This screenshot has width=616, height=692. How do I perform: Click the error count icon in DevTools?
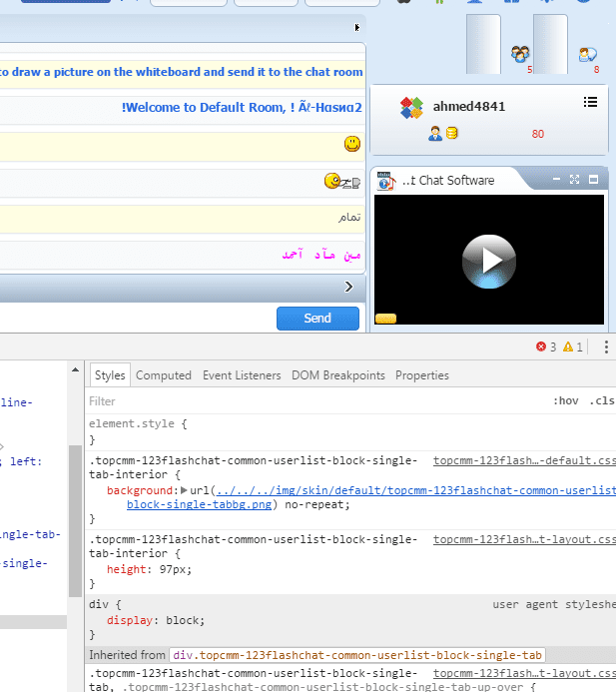(x=541, y=347)
